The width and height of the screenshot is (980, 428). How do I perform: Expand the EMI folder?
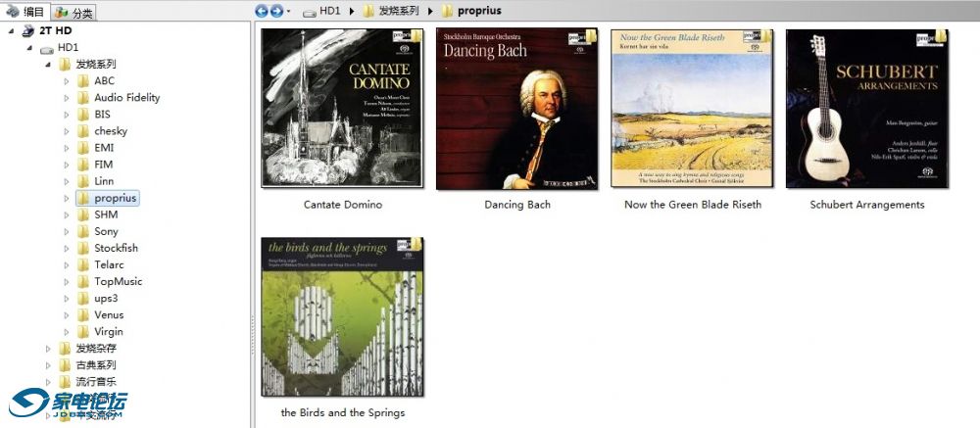pos(67,148)
